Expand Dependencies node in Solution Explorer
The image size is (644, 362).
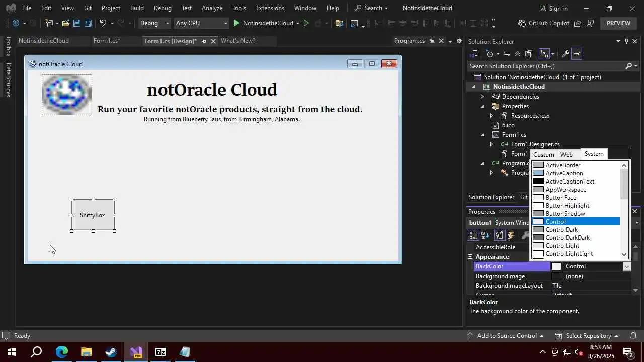pos(482,97)
